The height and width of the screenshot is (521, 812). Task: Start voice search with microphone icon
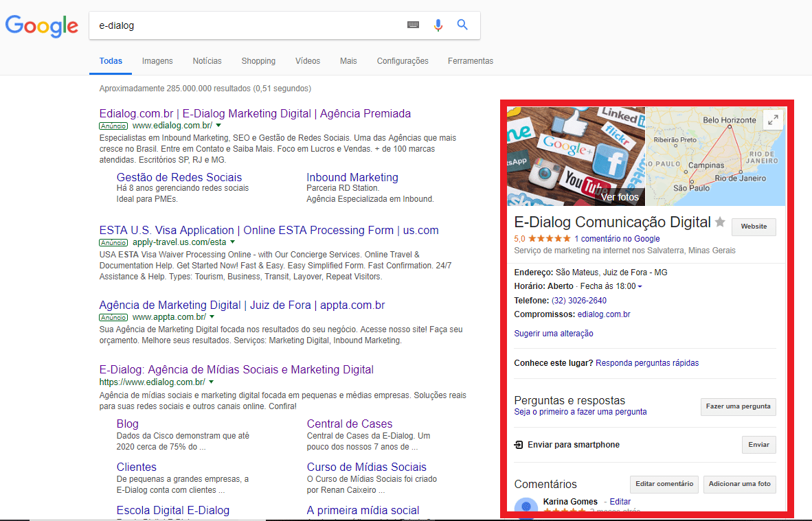click(438, 25)
